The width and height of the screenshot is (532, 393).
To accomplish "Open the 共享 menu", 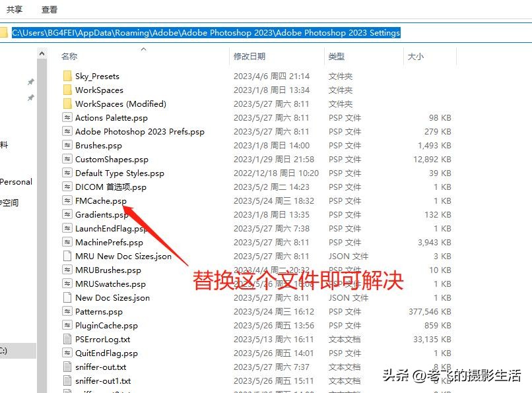I will click(x=14, y=10).
